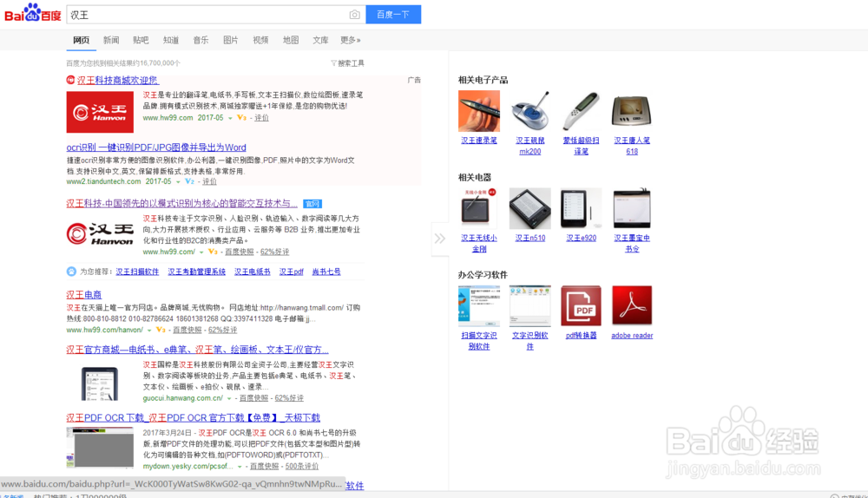The height and width of the screenshot is (498, 868).
Task: Click 汉王速录笔 product image
Action: coord(479,111)
